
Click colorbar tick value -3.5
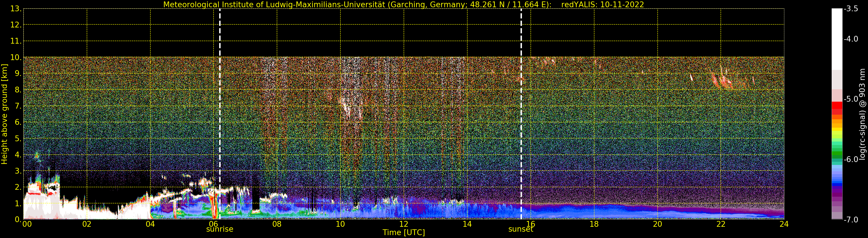coord(851,9)
